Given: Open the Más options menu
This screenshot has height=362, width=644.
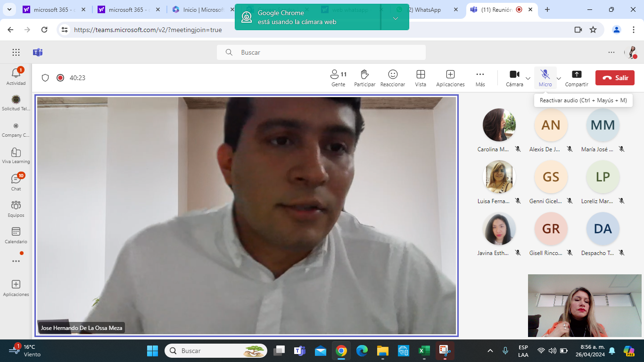Looking at the screenshot, I should [480, 78].
